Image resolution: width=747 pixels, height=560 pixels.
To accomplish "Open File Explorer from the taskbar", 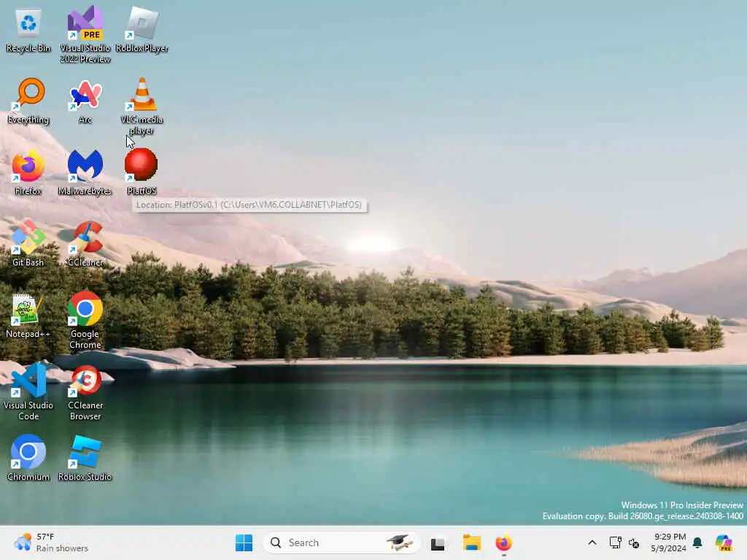I will (x=472, y=542).
